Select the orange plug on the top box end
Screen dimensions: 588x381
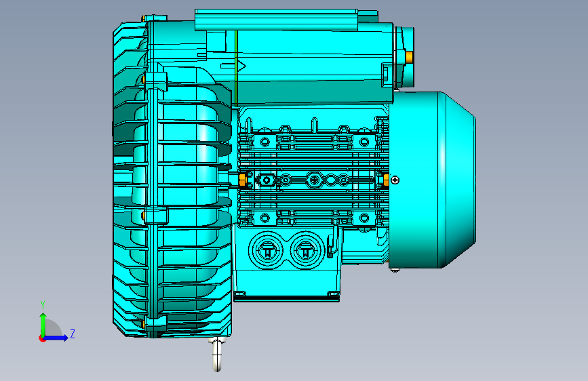tap(409, 57)
